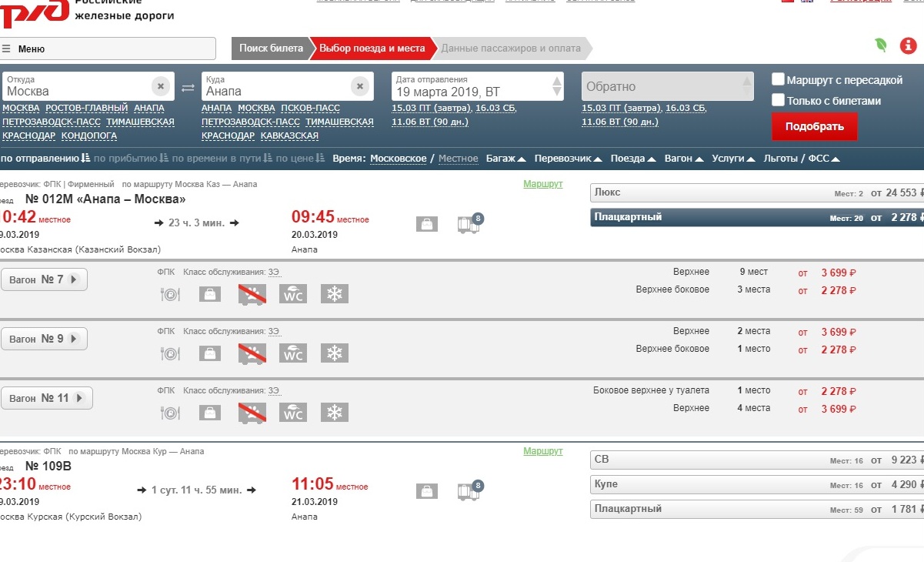This screenshot has height=562, width=924.
Task: Click the baggage icon in Вагон № 11
Action: pos(208,413)
